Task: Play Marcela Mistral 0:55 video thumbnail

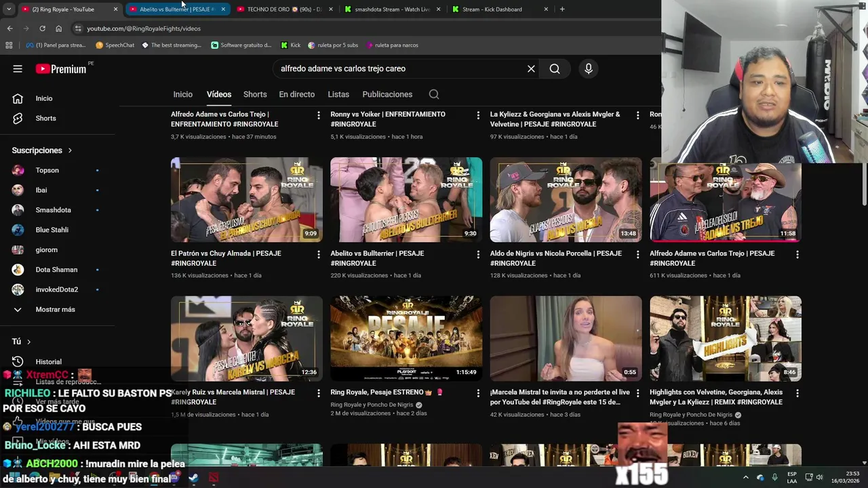Action: (x=566, y=338)
